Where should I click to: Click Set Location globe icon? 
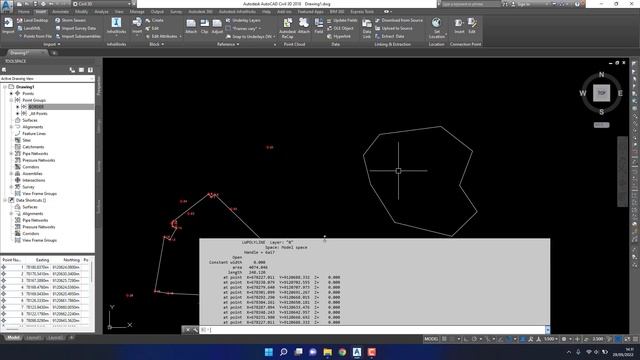tap(436, 22)
